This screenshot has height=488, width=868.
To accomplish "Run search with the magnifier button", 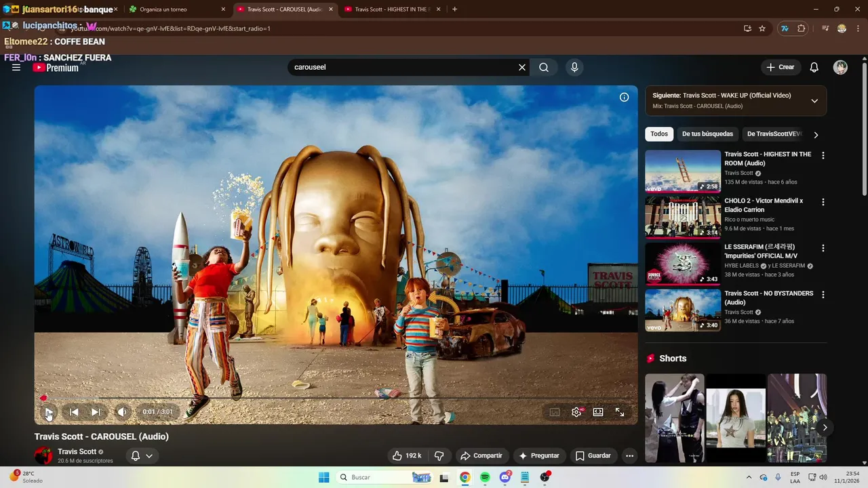I will 544,67.
